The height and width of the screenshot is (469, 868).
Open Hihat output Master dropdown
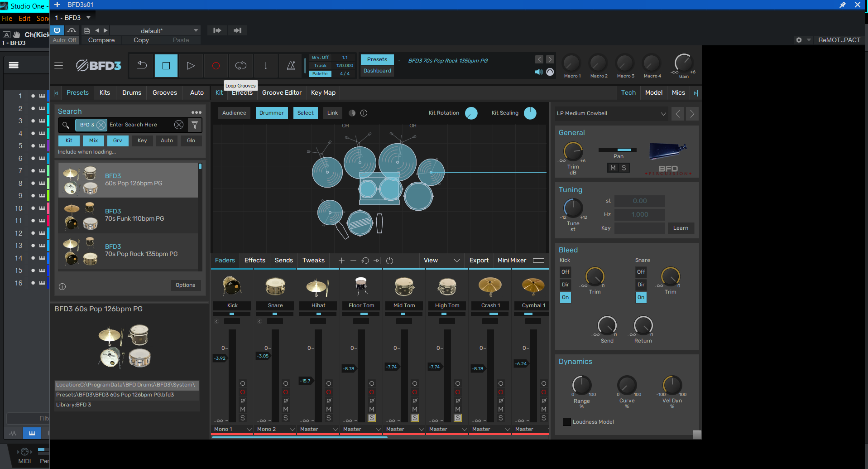(x=319, y=429)
